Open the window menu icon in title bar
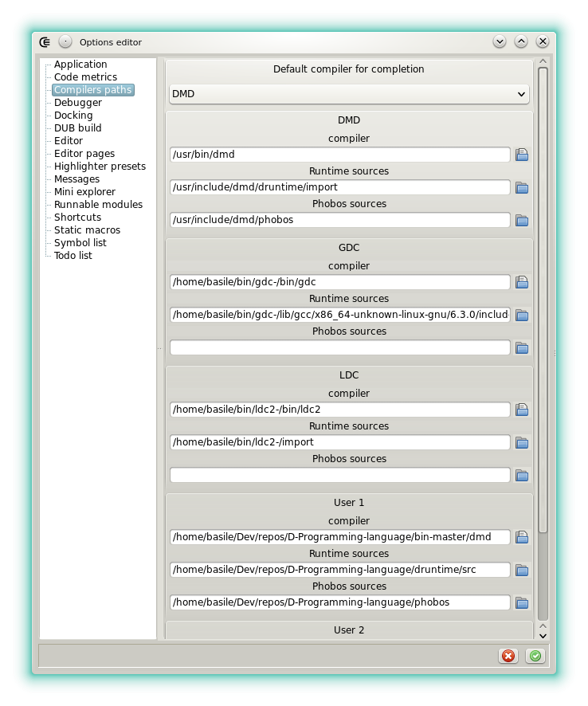 [x=45, y=41]
